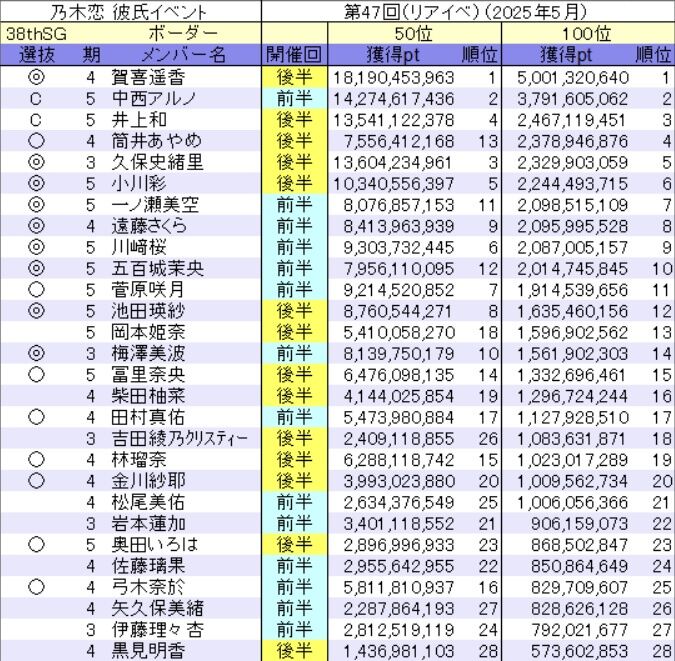This screenshot has height=661, width=675.
Task: Select member name 賀喜遥香
Action: 149,78
